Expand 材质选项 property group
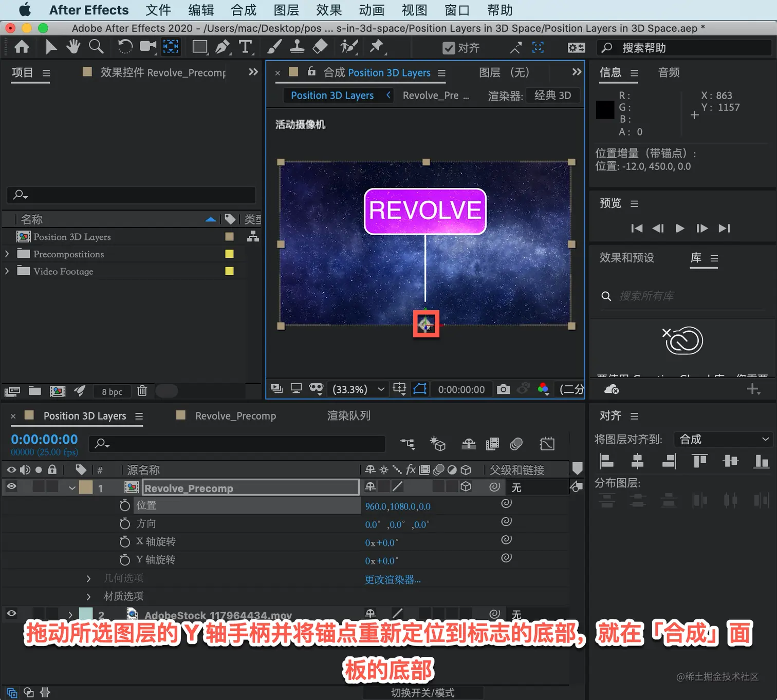 [89, 596]
